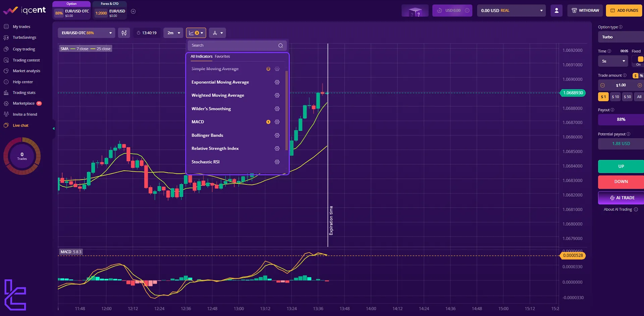Expand the EUR/USD OTC asset dropdown
The width and height of the screenshot is (644, 316).
click(87, 33)
